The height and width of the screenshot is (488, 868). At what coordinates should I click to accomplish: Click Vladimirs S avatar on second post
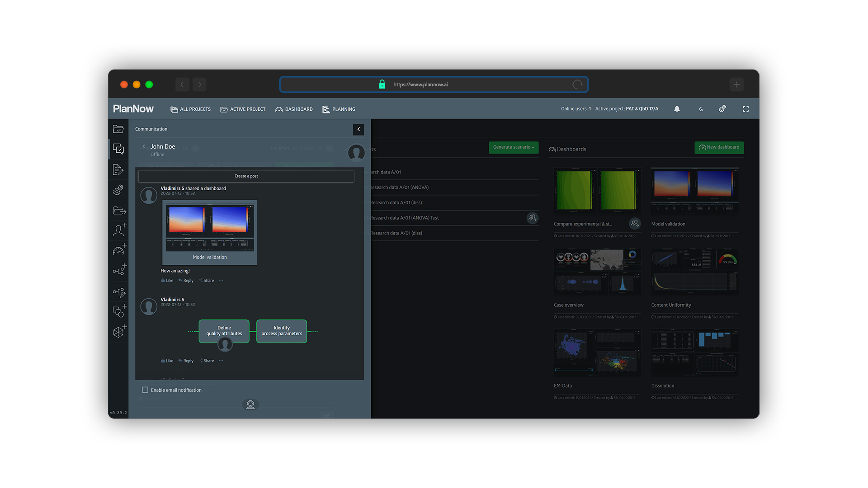pos(149,306)
